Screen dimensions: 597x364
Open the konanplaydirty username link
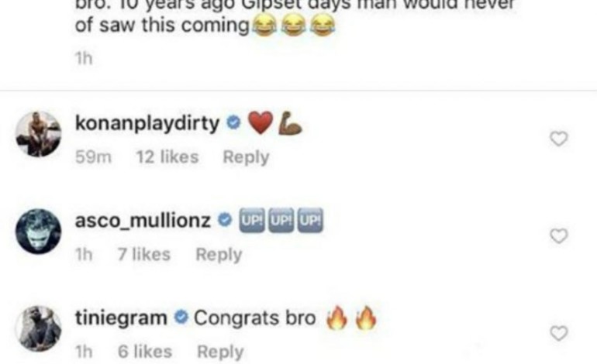tap(147, 124)
